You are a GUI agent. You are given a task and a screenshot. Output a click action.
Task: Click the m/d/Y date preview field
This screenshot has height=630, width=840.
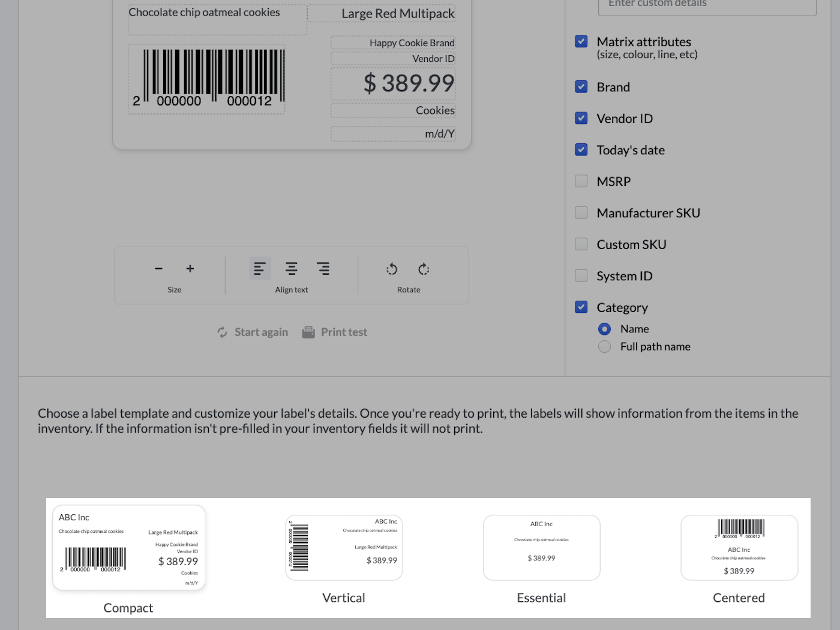(x=393, y=134)
